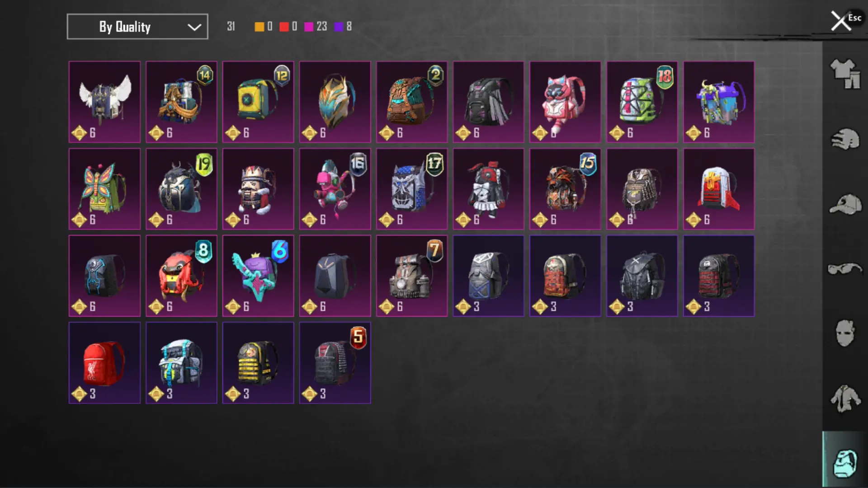Screen dimensions: 868x488
Task: Open the cap headwear category
Action: [x=845, y=204]
